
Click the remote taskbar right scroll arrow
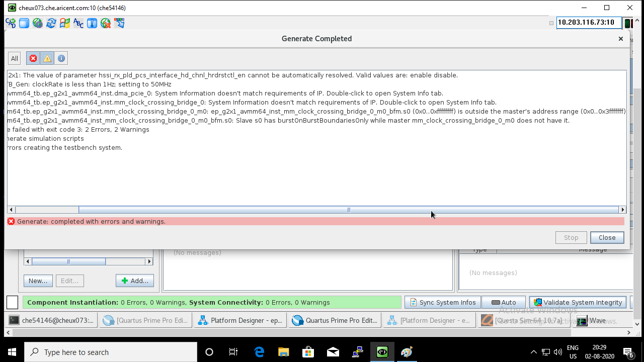click(629, 332)
